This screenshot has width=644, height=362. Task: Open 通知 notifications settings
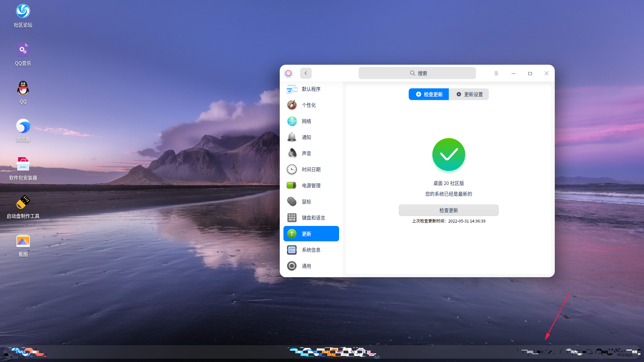coord(306,137)
